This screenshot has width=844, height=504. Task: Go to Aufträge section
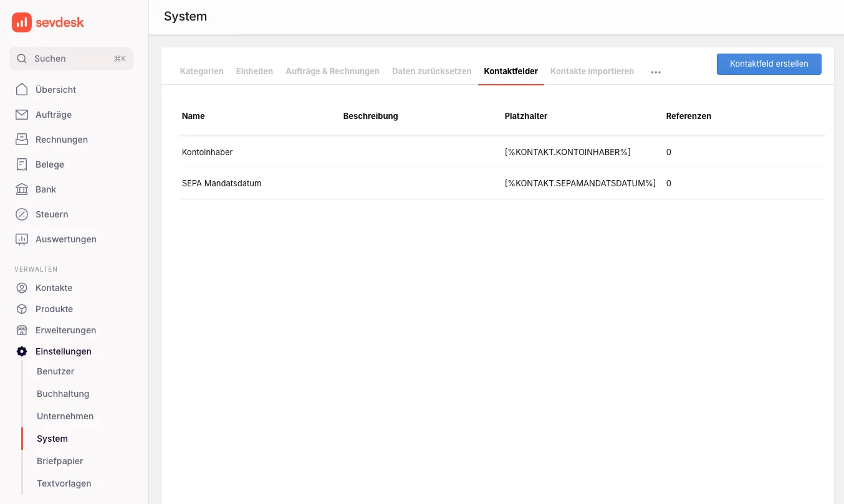54,115
